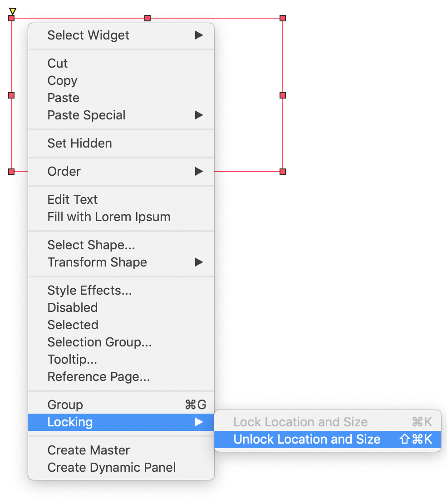Open Style Effects settings
The image size is (447, 504).
click(89, 291)
